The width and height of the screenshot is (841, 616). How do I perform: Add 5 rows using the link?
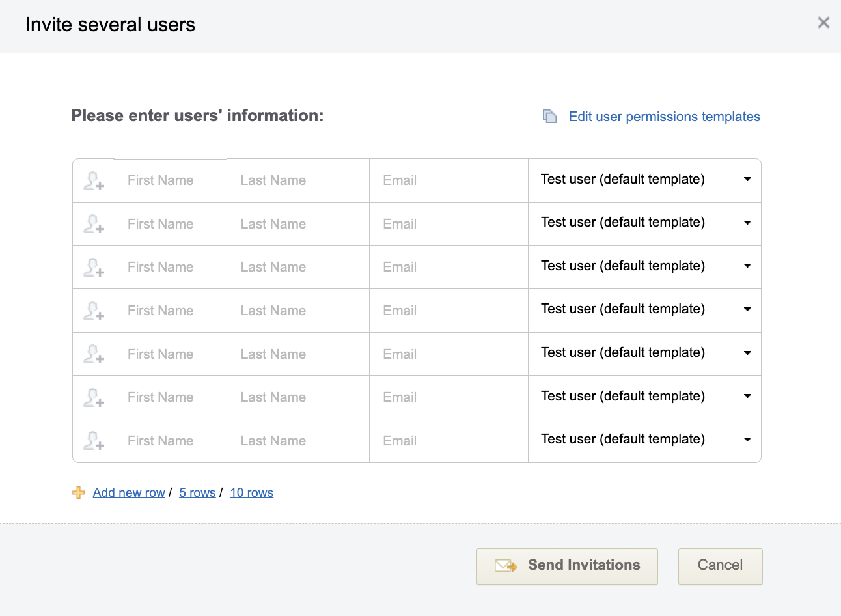coord(197,492)
